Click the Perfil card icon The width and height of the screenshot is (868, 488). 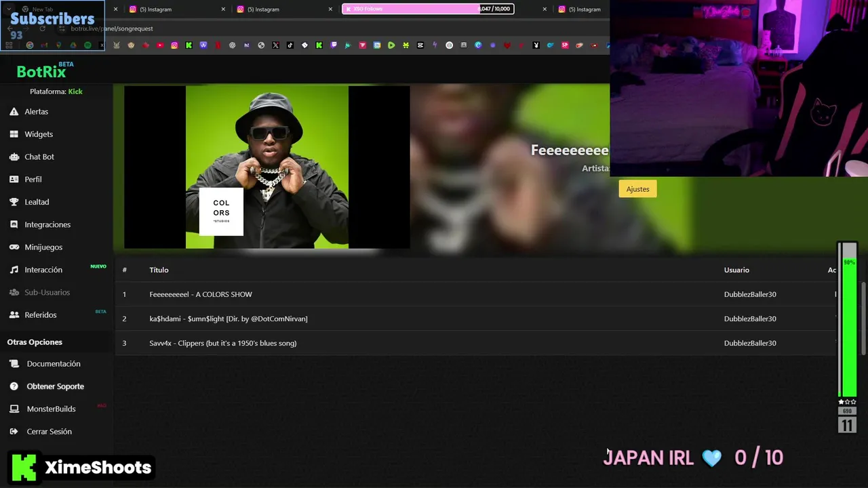[x=14, y=179]
